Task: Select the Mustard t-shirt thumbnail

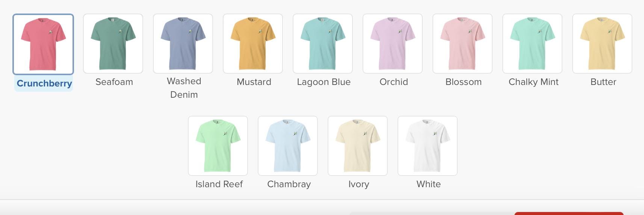Action: coord(253,44)
